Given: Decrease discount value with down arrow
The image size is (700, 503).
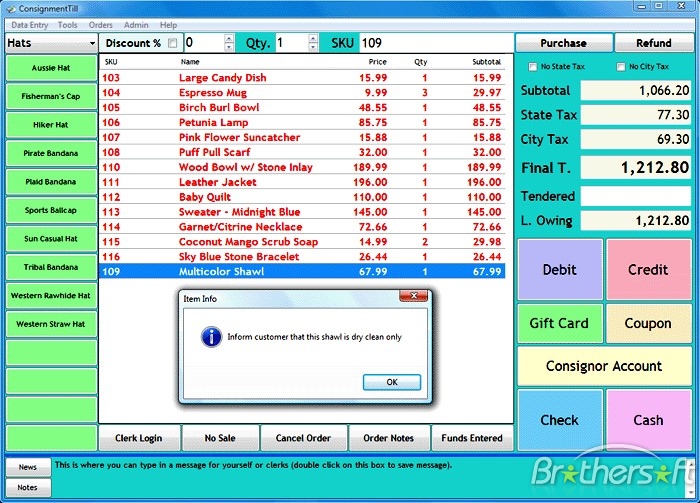Looking at the screenshot, I should pyautogui.click(x=229, y=47).
